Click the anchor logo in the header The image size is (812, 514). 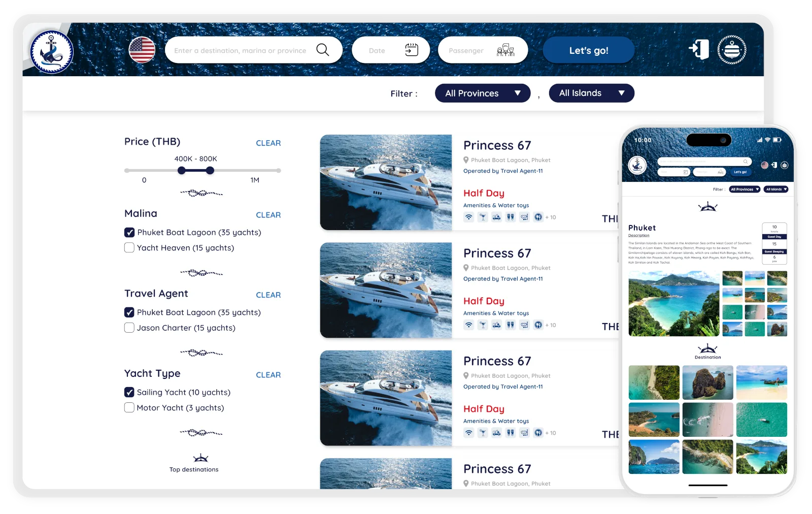52,52
